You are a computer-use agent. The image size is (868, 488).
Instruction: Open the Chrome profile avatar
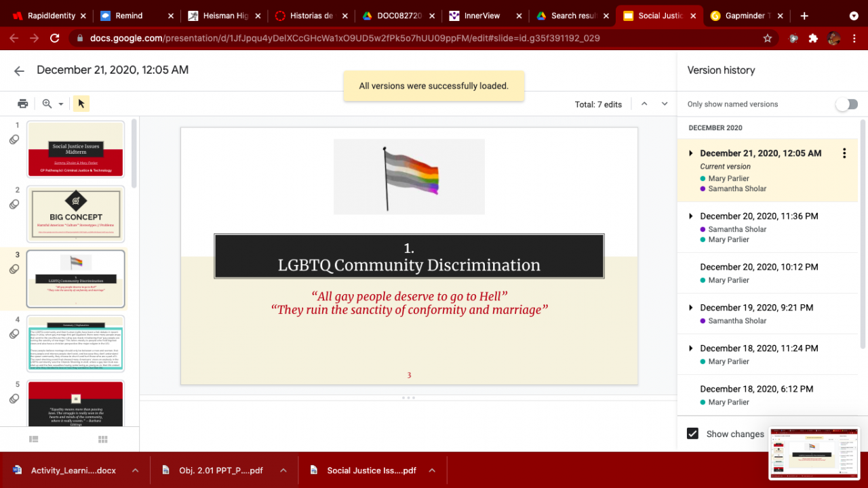pos(834,39)
